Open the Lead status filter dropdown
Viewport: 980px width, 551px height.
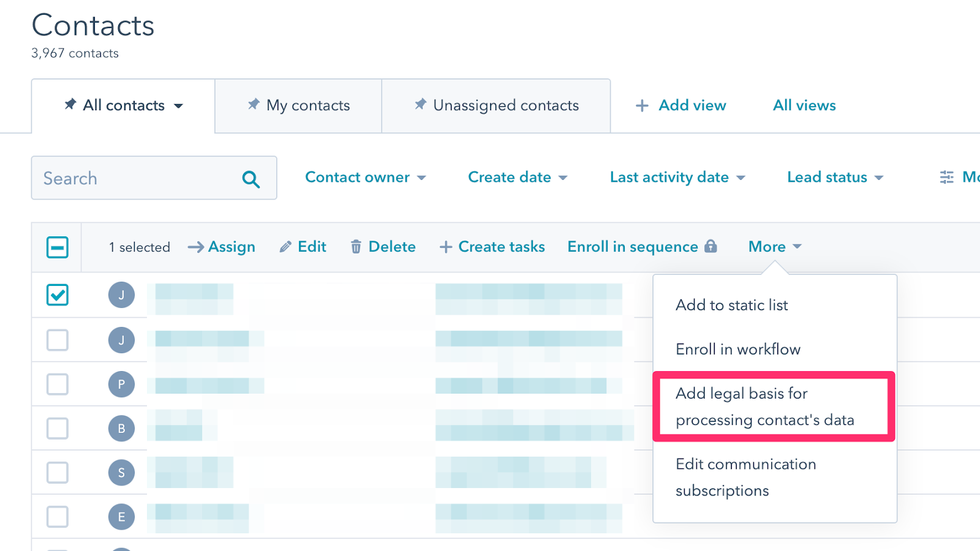835,178
